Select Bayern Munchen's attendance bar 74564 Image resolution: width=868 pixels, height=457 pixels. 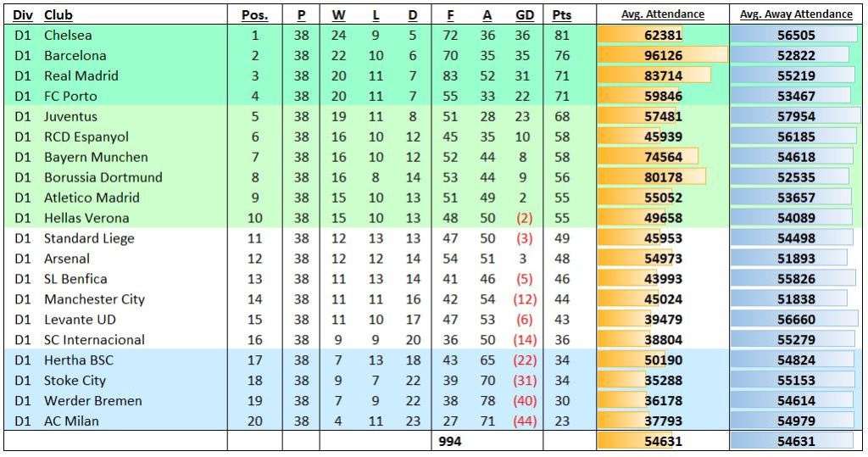point(662,158)
